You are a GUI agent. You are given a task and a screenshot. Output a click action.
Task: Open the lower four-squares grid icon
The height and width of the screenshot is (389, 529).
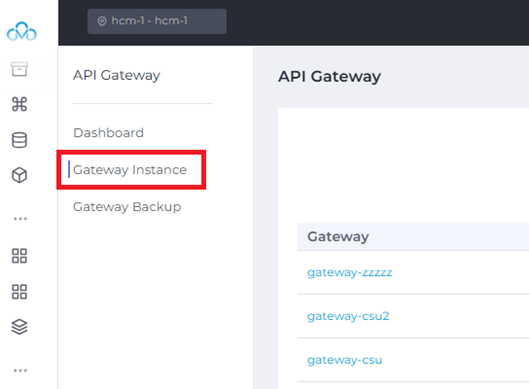(x=19, y=291)
